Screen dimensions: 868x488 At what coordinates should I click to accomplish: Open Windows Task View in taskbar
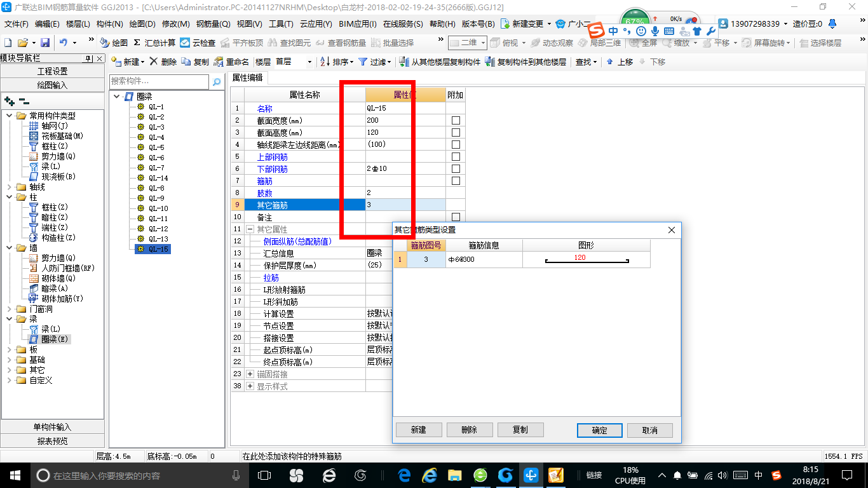pyautogui.click(x=265, y=475)
